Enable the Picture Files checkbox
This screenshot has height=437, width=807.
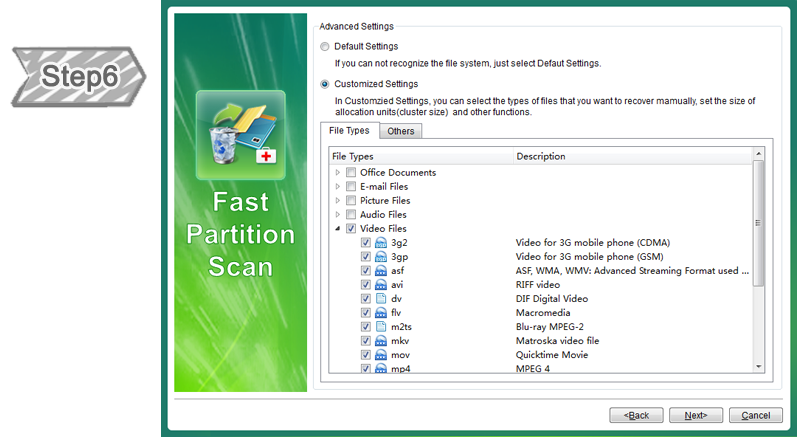pyautogui.click(x=351, y=201)
